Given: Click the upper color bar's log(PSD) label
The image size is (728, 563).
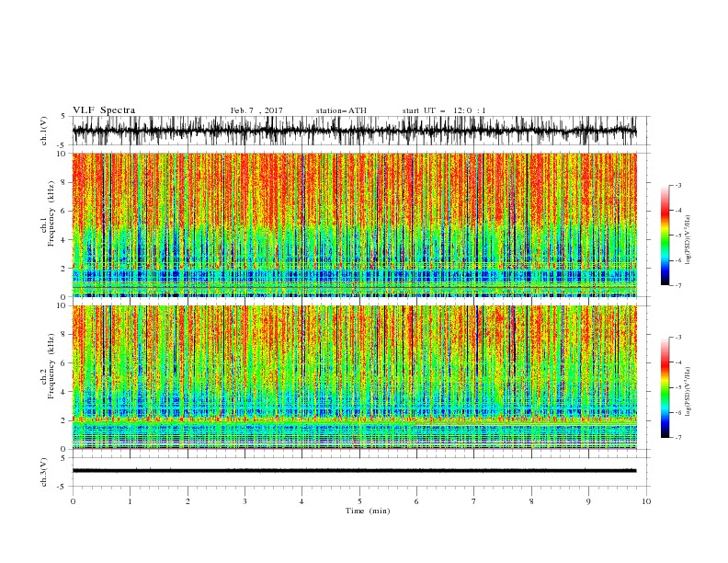Looking at the screenshot, I should 689,239.
